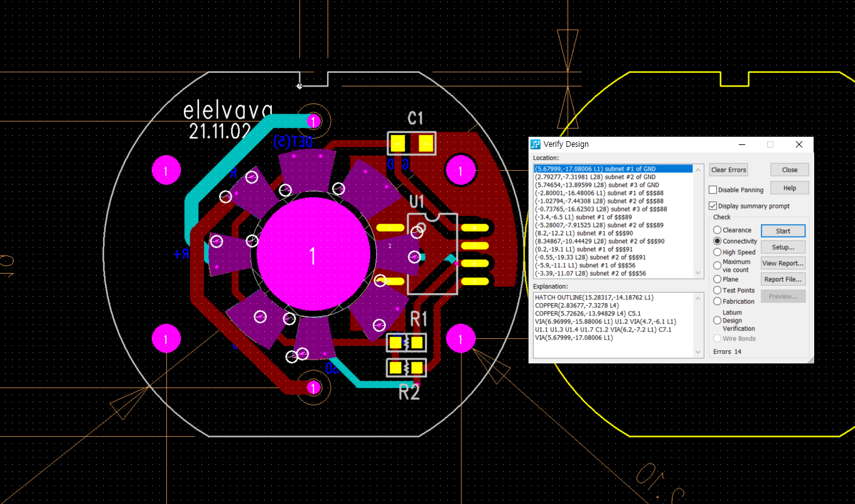Select capacitor C1 left yellow pad
Viewport: 855px width, 504px height.
pos(397,144)
